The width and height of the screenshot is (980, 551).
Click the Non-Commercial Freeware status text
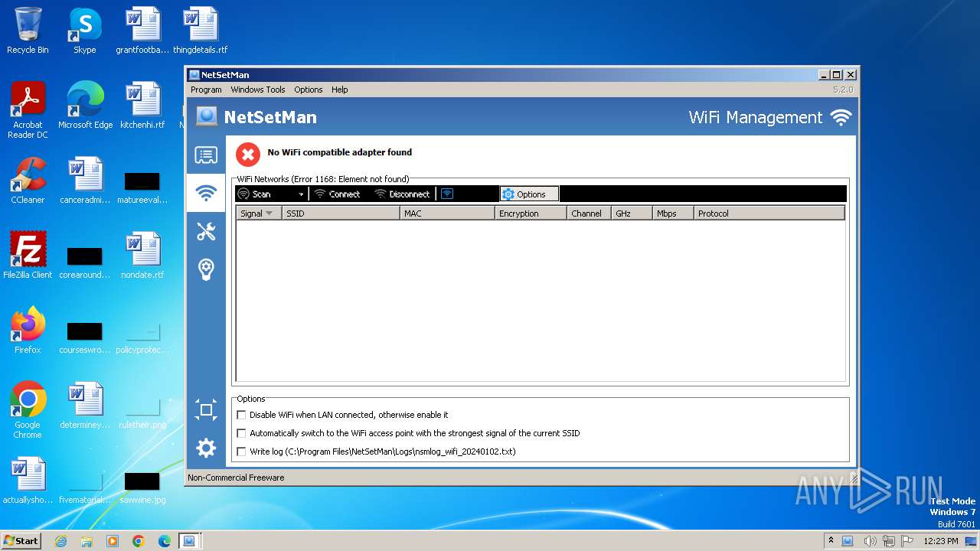pyautogui.click(x=236, y=478)
